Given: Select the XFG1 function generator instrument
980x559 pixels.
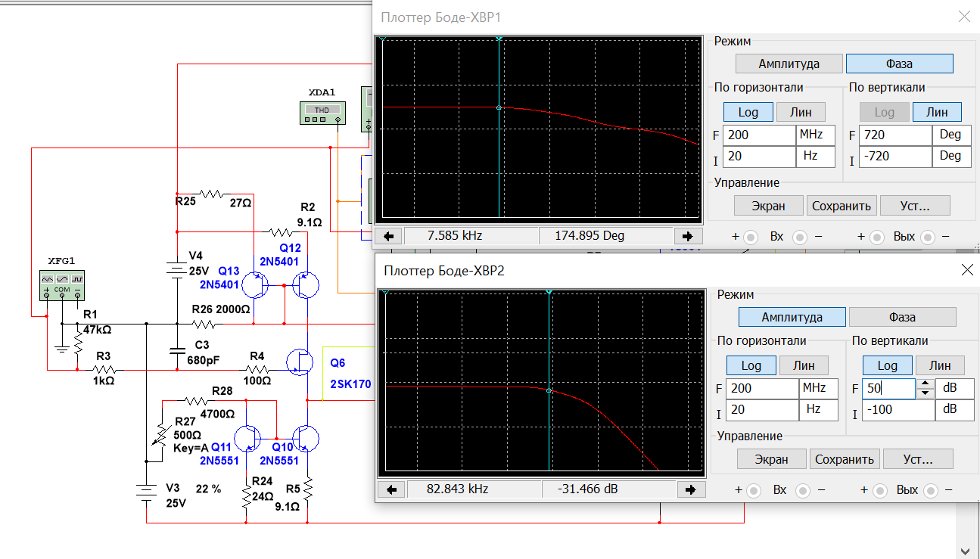Looking at the screenshot, I should 62,284.
